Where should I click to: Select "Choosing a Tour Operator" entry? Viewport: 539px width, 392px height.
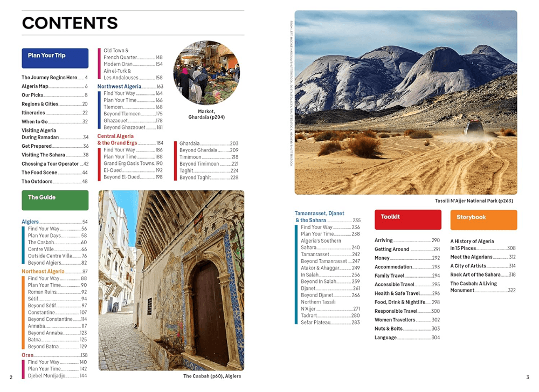[x=50, y=164]
